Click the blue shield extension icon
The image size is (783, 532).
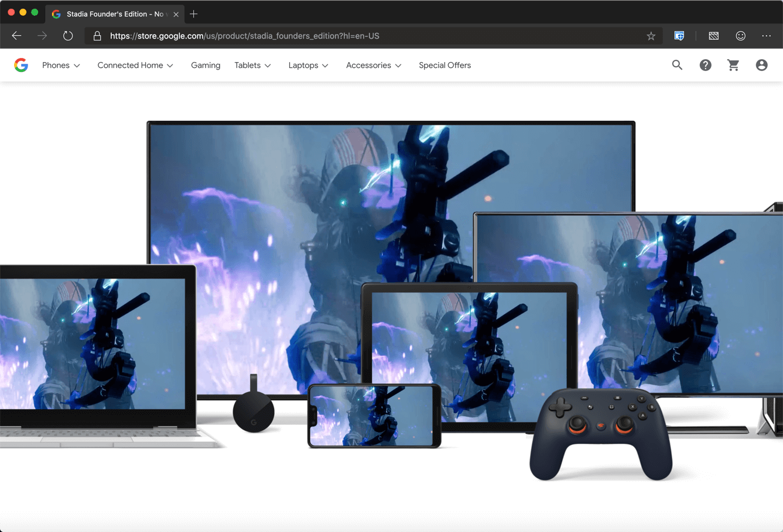(x=679, y=35)
